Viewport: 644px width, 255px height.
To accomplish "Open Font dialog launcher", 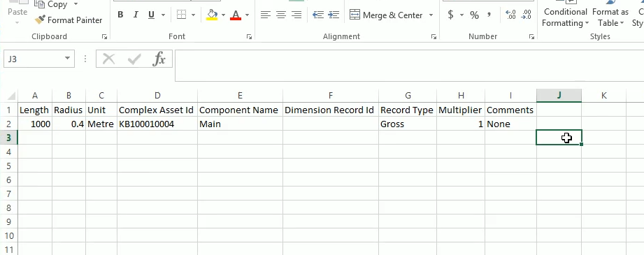I will 249,37.
